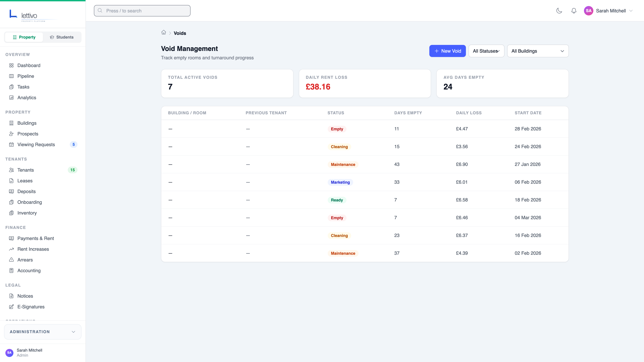
Task: Click the Viewing Requests calendar icon
Action: click(12, 144)
